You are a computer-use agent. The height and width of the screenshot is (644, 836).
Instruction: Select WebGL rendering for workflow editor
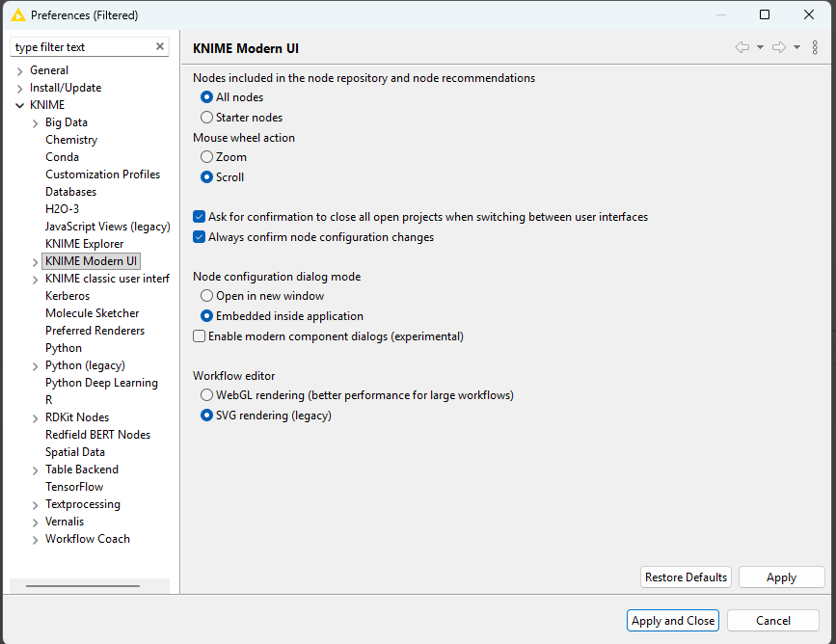point(206,395)
